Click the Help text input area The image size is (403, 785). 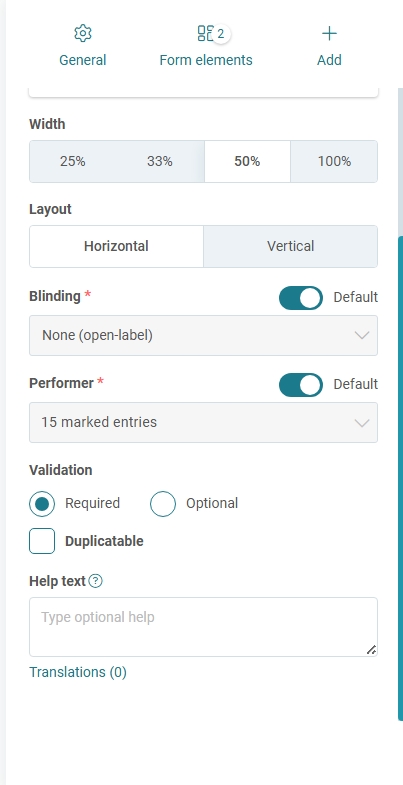(203, 627)
